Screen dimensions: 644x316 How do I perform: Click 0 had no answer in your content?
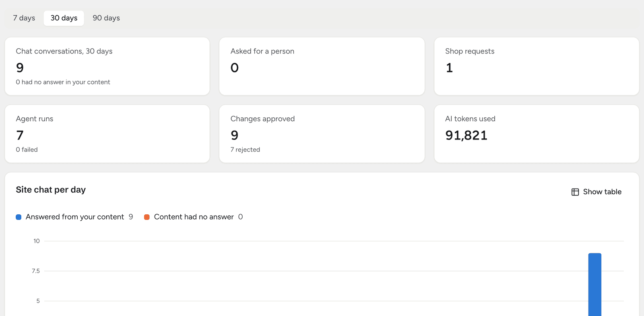(x=63, y=82)
